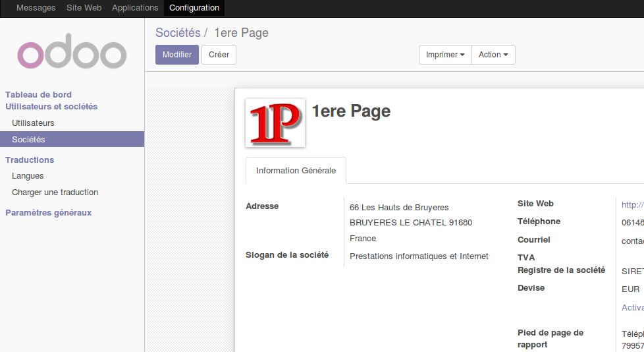Go back to Sociétés breadcrumb
The image size is (644, 352).
coord(178,33)
